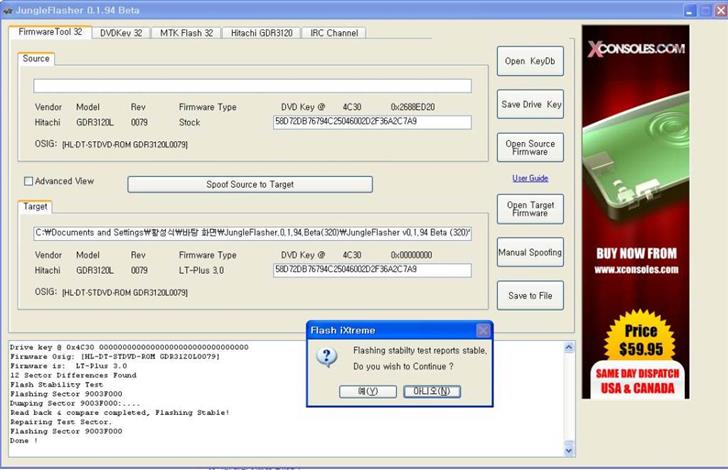
Task: Minimize the JungleFlasher window
Action: [690, 10]
